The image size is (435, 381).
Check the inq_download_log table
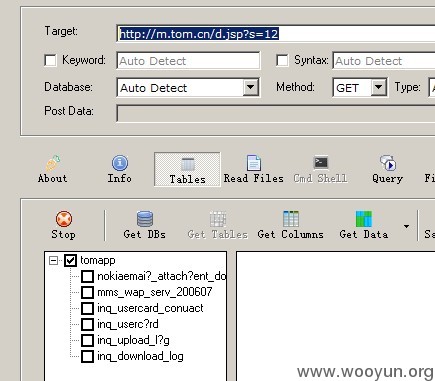click(x=87, y=356)
